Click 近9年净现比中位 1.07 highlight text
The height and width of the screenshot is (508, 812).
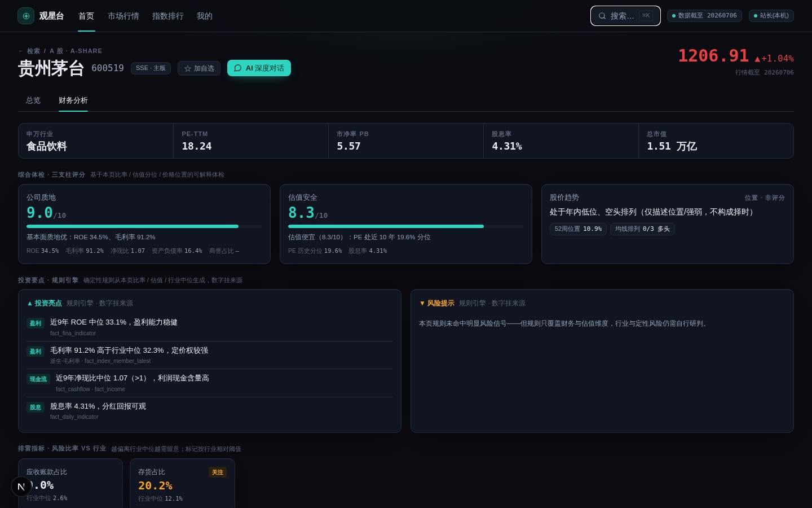point(133,378)
